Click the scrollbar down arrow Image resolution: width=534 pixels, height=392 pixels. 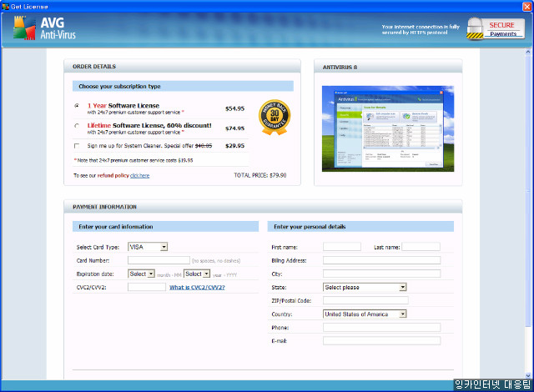(x=528, y=375)
